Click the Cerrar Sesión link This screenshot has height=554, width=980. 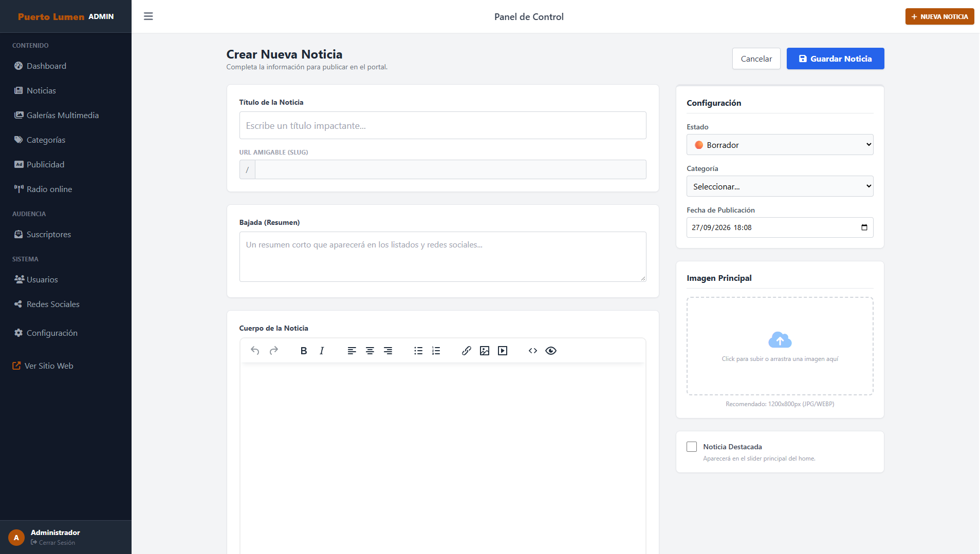[x=53, y=543]
